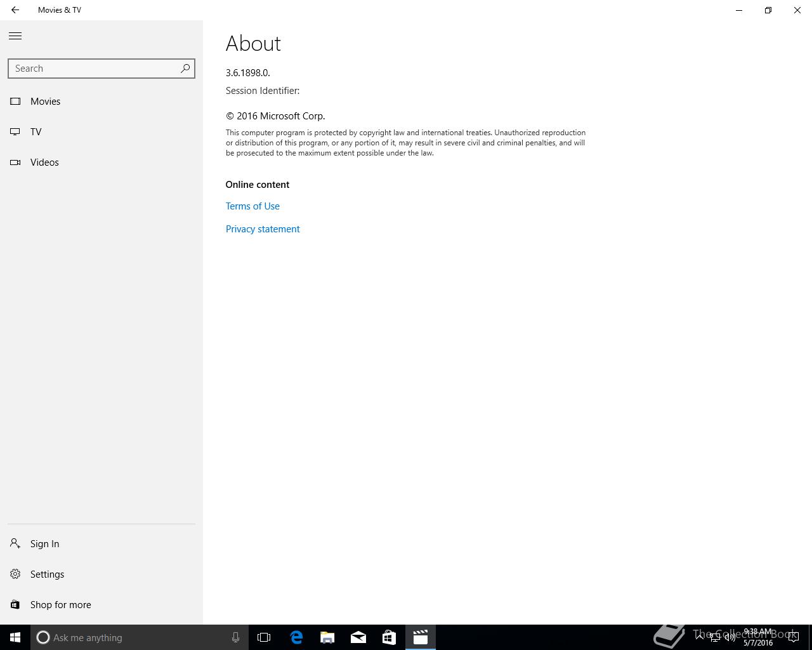
Task: Launch Microsoft Edge from taskbar
Action: coord(296,637)
